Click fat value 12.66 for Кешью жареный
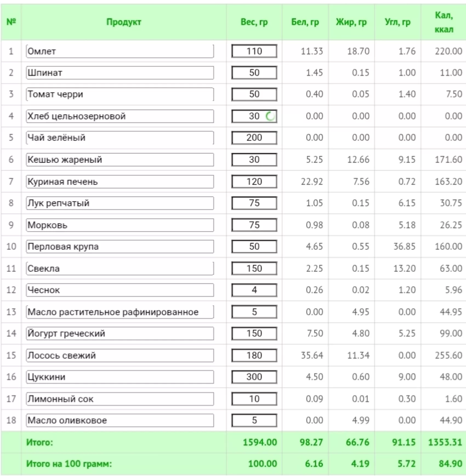Viewport: 466px width, 476px height. (358, 160)
